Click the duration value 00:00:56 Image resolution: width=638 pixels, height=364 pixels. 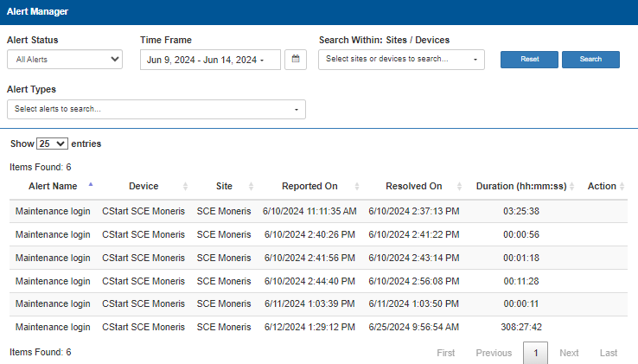pyautogui.click(x=521, y=234)
